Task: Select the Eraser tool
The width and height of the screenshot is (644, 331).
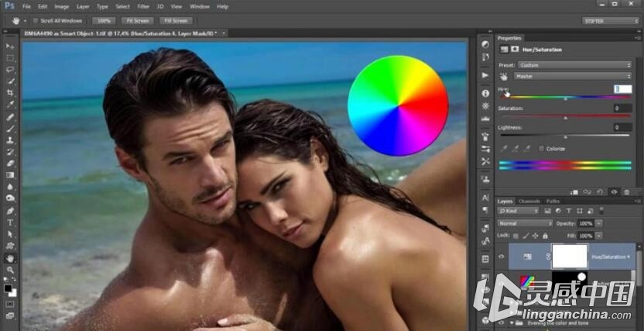Action: click(x=10, y=164)
